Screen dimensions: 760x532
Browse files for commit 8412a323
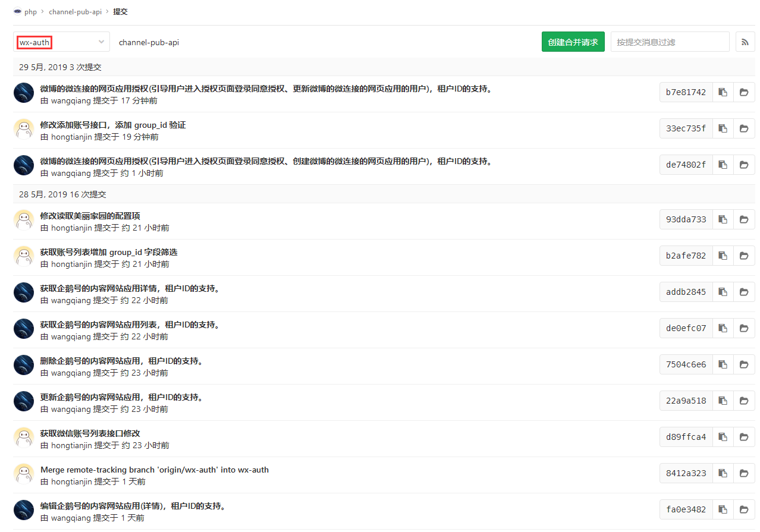tap(744, 473)
